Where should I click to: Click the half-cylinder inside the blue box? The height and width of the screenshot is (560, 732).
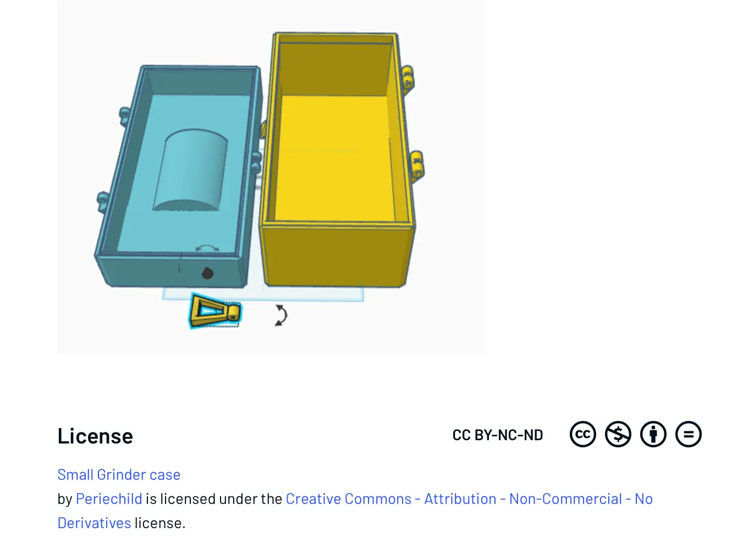coord(190,171)
